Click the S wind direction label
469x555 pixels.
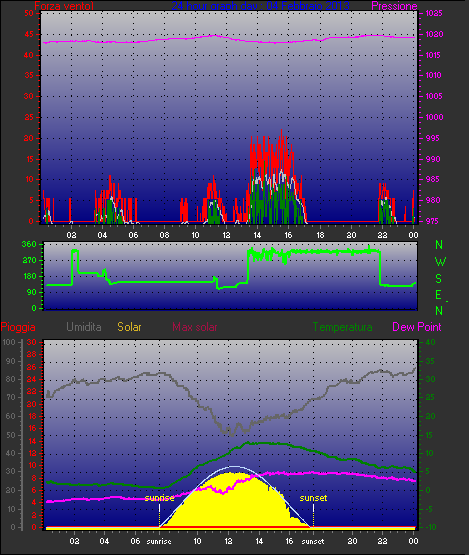(x=439, y=279)
